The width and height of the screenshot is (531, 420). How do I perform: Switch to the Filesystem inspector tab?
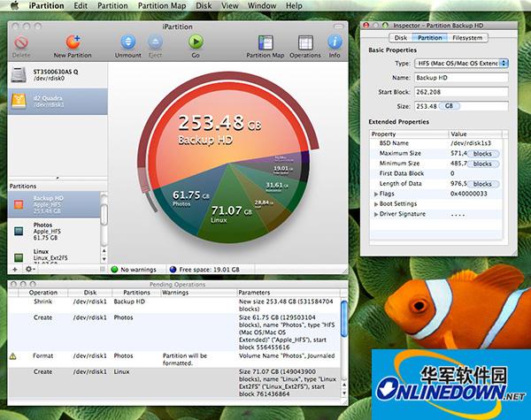click(x=467, y=38)
